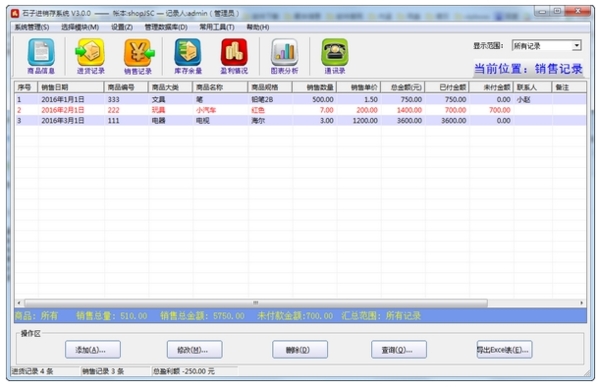
Task: Click the 销售总金额: 5750.00 summary text
Action: pyautogui.click(x=202, y=316)
